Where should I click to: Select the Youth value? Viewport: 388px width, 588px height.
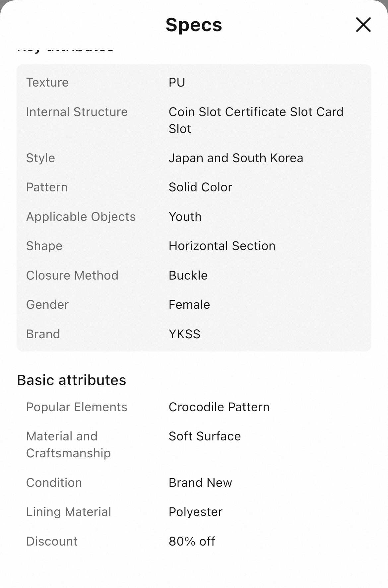(x=185, y=217)
